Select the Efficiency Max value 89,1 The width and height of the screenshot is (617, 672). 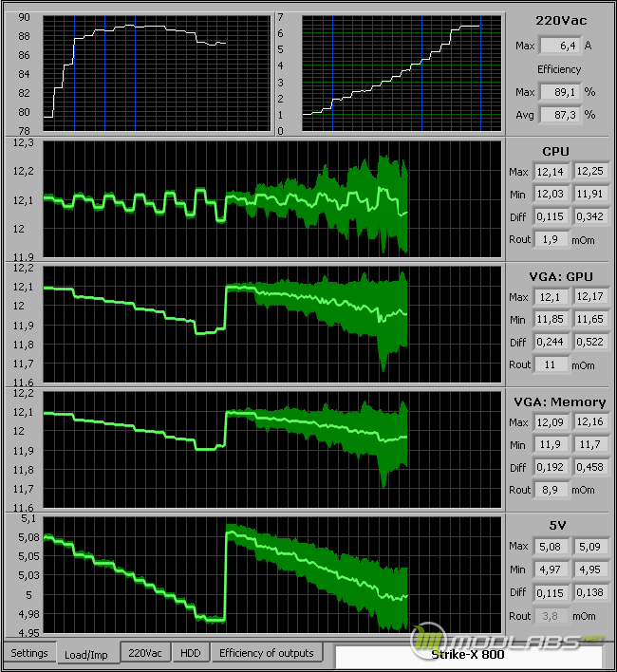(561, 92)
